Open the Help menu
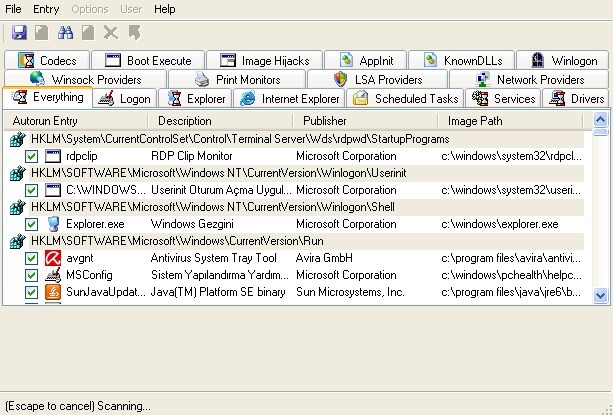Screen dimensions: 613x415 (x=165, y=9)
